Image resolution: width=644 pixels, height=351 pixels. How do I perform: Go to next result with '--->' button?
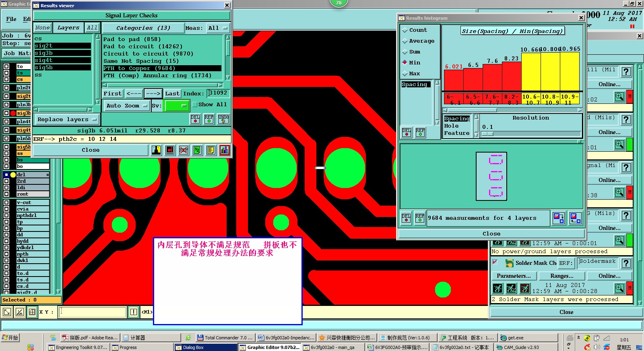click(x=153, y=94)
